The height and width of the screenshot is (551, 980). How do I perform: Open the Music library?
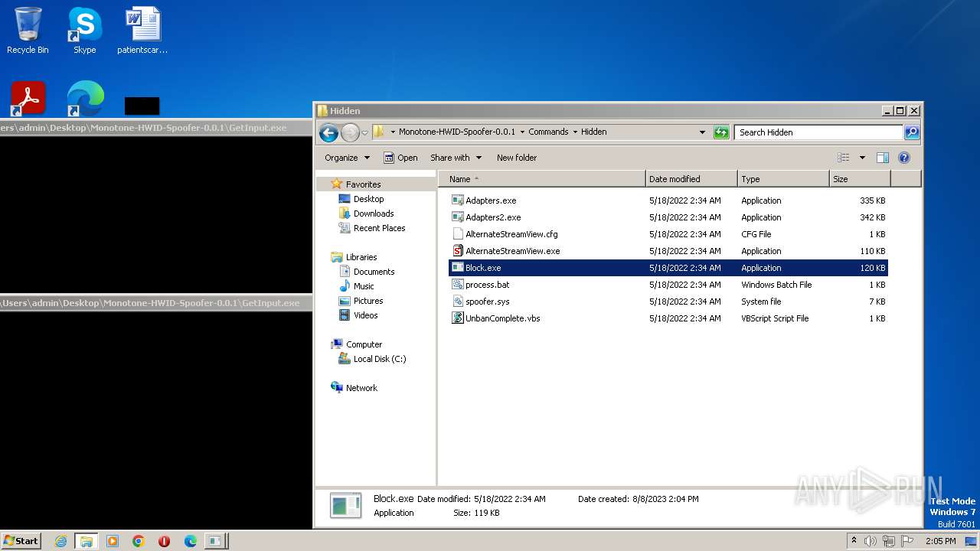(364, 286)
